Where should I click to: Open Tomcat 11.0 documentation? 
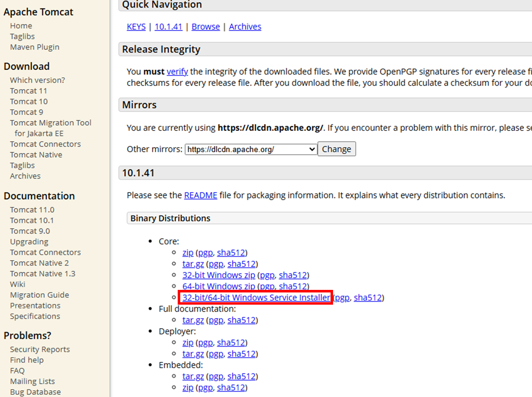tap(32, 210)
